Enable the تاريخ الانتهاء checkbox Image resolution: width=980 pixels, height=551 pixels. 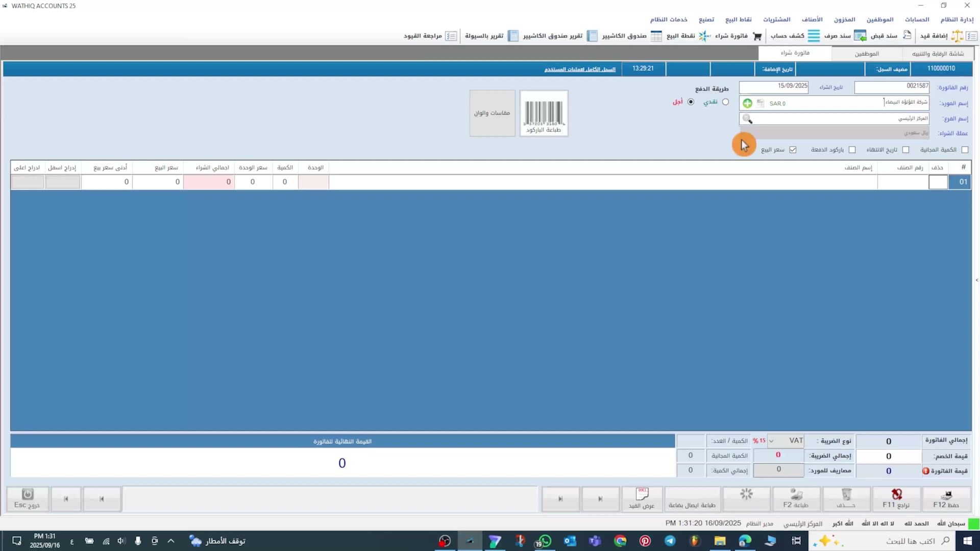905,150
